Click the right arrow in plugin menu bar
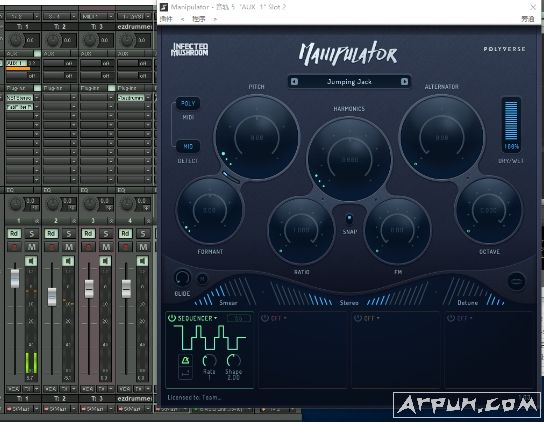The width and height of the screenshot is (544, 422). point(215,19)
